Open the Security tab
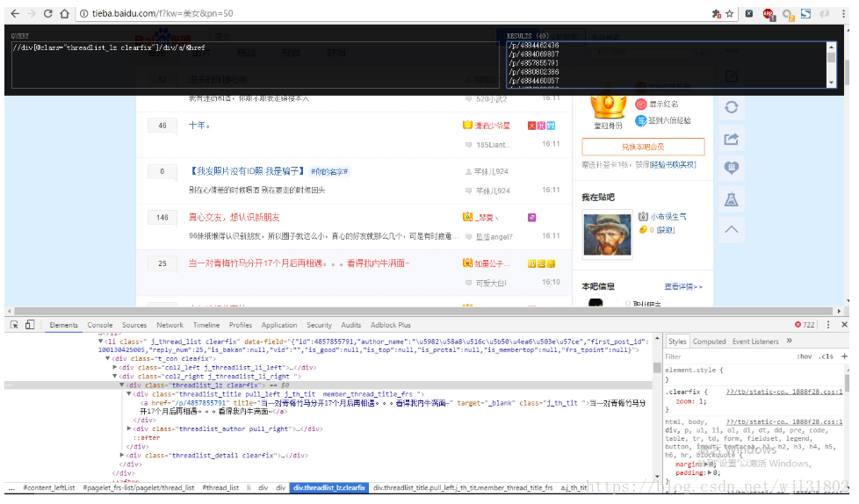 [320, 325]
